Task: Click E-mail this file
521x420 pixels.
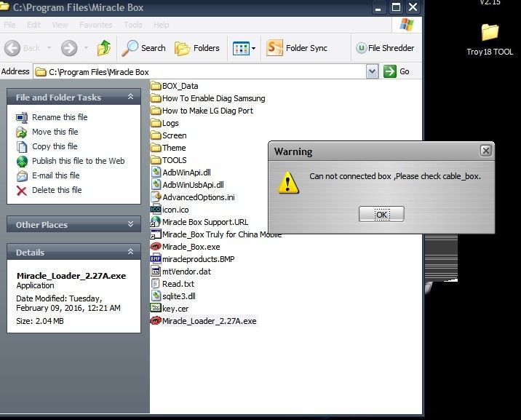Action: pyautogui.click(x=48, y=175)
